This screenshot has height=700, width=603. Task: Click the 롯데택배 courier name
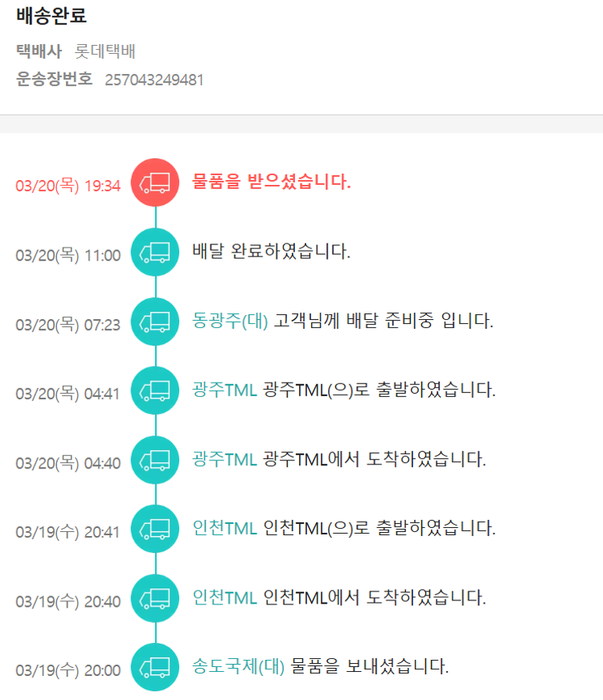tap(105, 51)
